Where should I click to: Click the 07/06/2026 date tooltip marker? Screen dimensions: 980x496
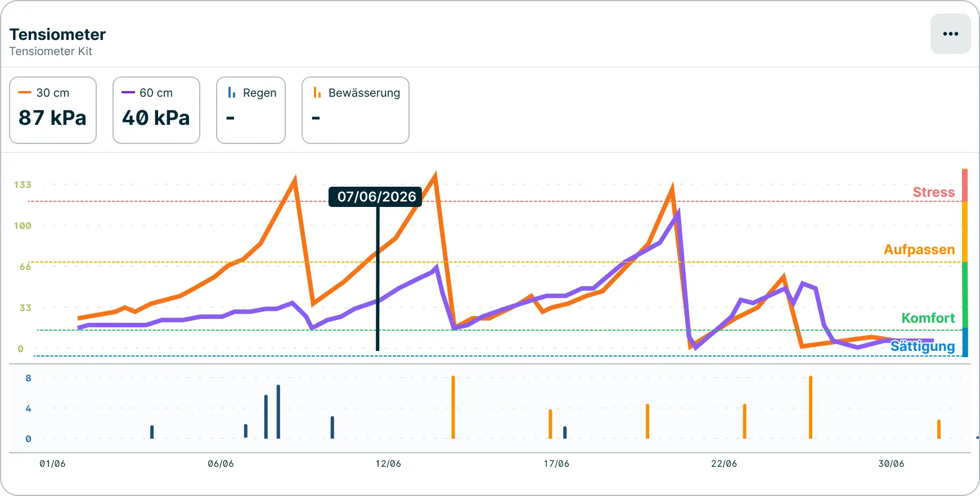pos(375,197)
